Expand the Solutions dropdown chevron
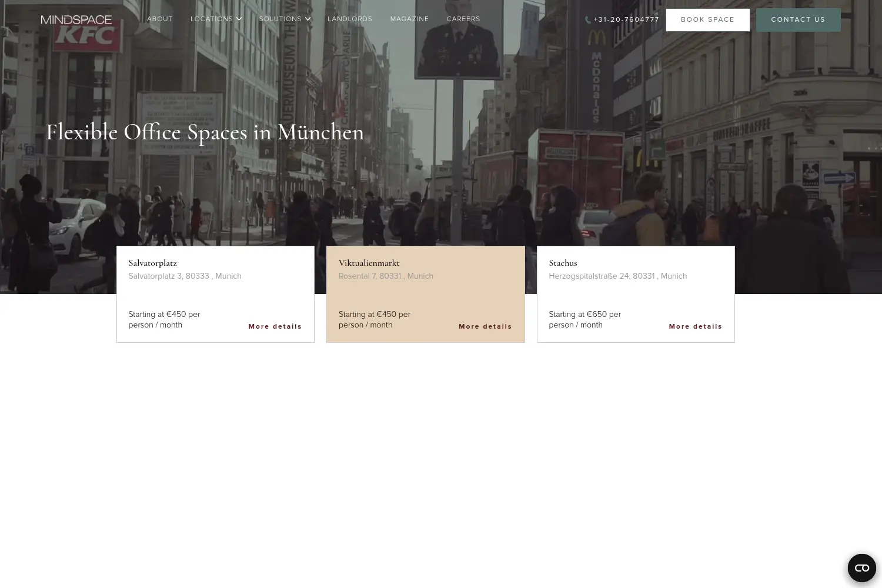The width and height of the screenshot is (882, 588). [x=308, y=19]
